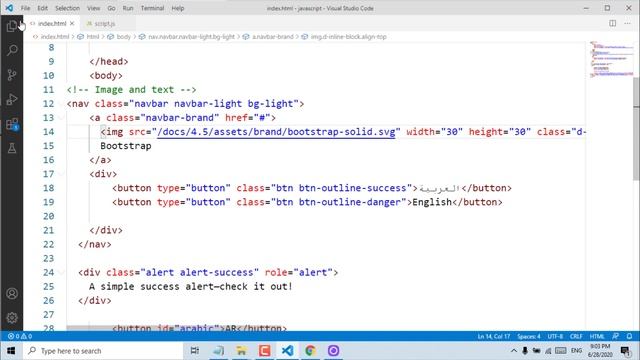This screenshot has height=360, width=640.
Task: Collapse the nav block at line 12
Action: pyautogui.click(x=61, y=104)
